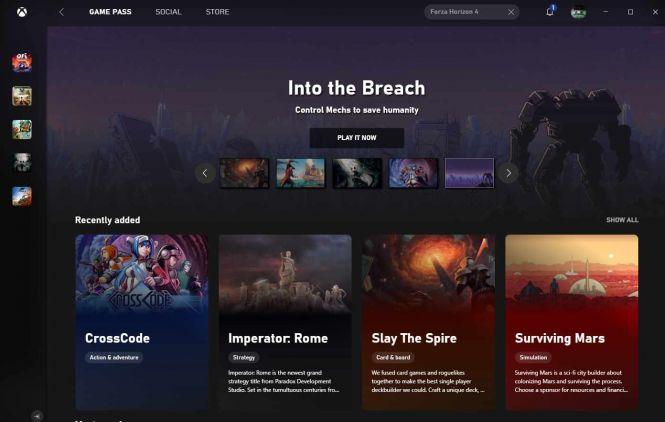Show all recently added games
The height and width of the screenshot is (422, 665).
(x=622, y=220)
